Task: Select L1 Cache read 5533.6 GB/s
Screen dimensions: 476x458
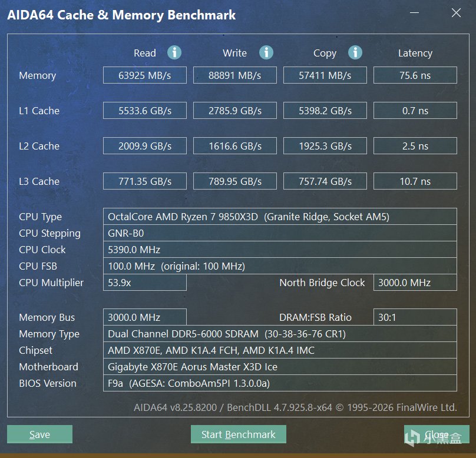Action: 145,111
